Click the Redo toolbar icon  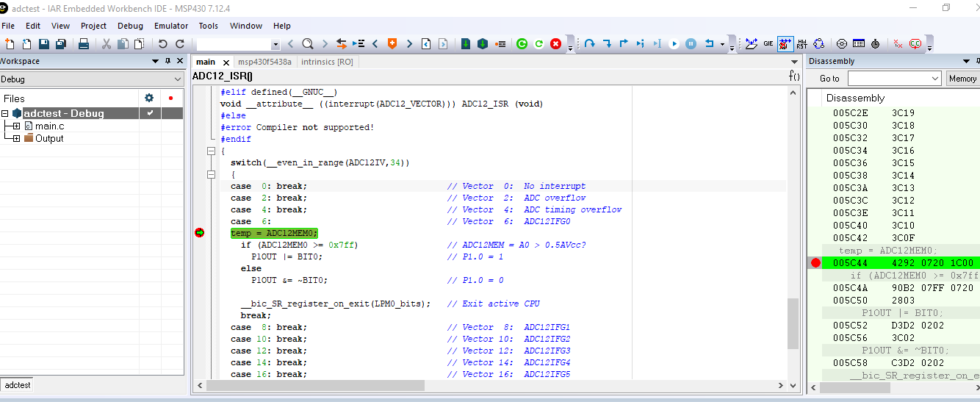click(x=180, y=44)
